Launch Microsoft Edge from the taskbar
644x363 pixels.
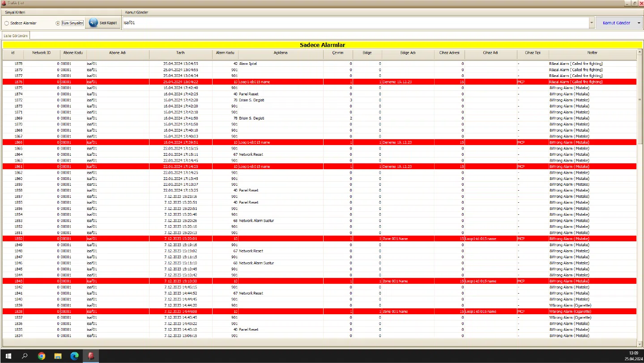[x=74, y=356]
